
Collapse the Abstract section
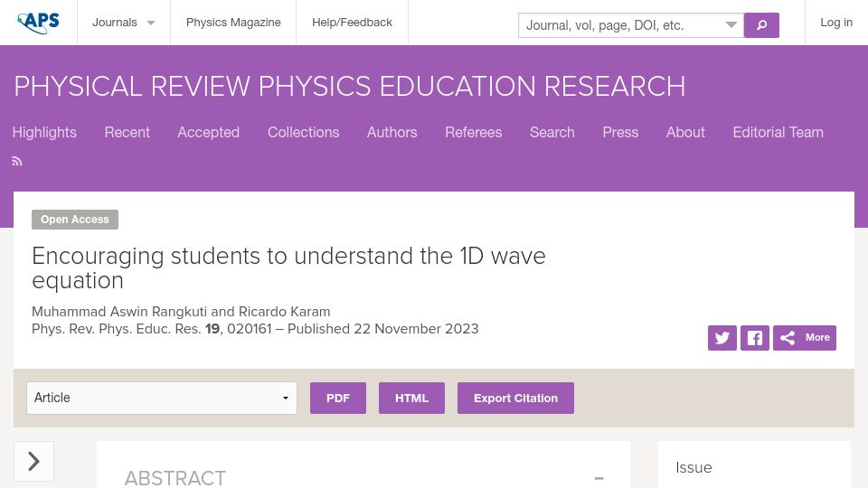(599, 478)
